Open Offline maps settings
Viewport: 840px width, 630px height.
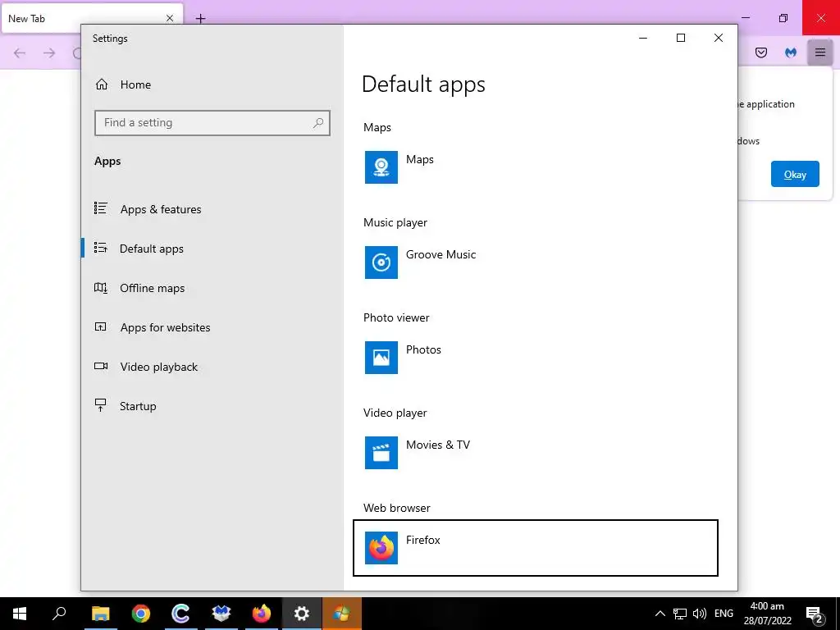click(x=152, y=288)
